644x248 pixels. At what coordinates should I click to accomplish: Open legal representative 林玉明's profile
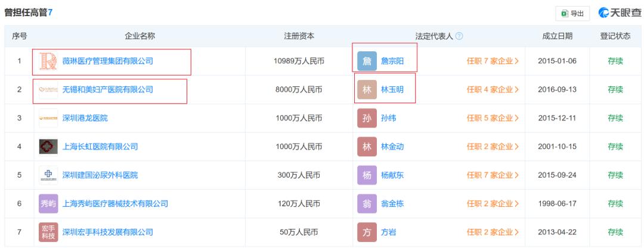tap(392, 90)
